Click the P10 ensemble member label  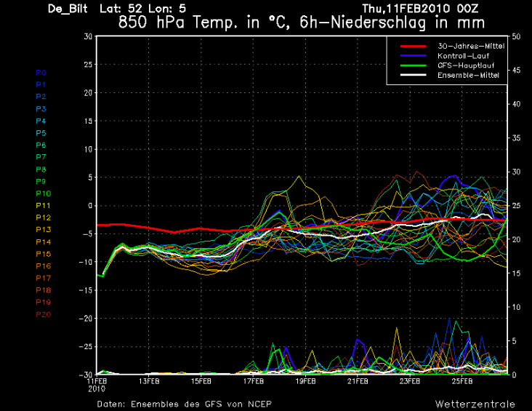point(44,193)
